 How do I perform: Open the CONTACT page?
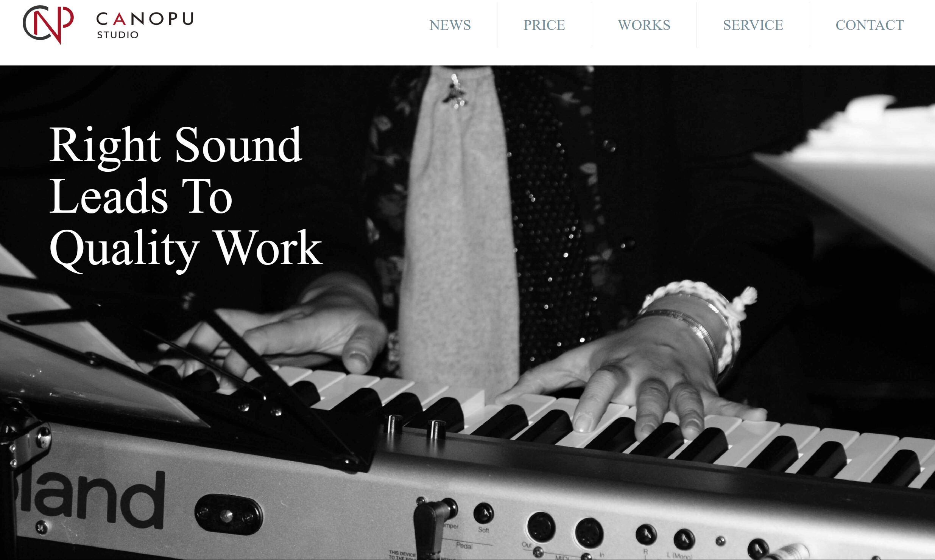(870, 25)
